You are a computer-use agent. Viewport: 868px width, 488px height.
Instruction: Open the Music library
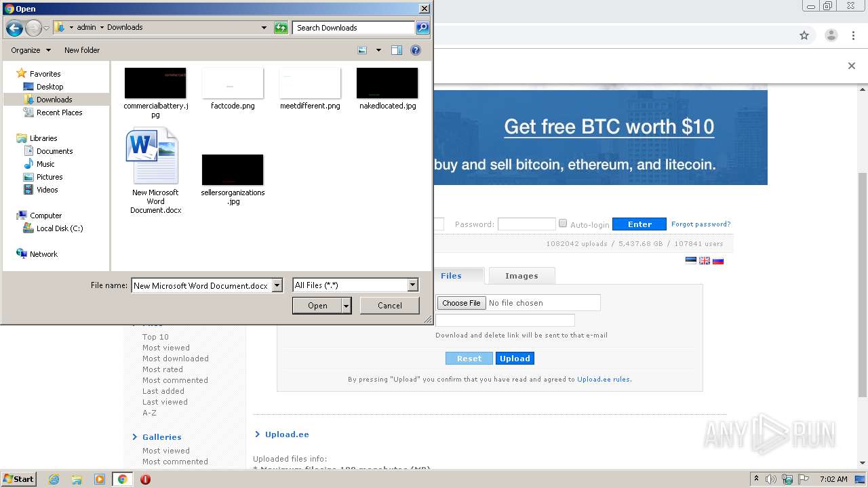tap(39, 164)
